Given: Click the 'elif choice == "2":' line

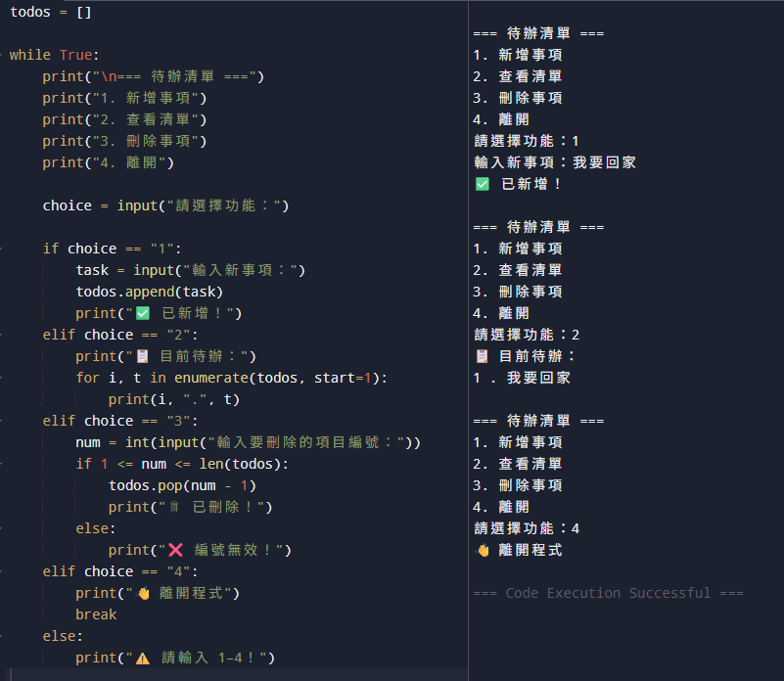Looking at the screenshot, I should (x=120, y=335).
